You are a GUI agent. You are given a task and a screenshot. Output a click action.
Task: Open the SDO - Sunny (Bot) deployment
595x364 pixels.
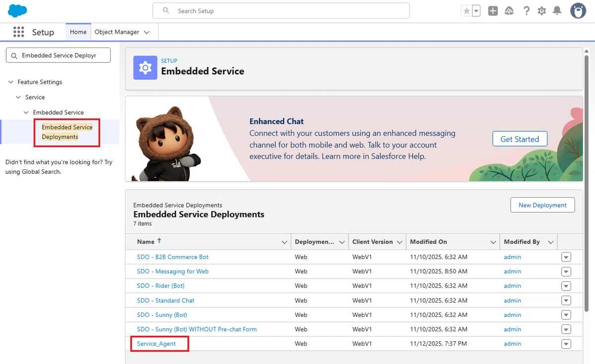tap(162, 315)
